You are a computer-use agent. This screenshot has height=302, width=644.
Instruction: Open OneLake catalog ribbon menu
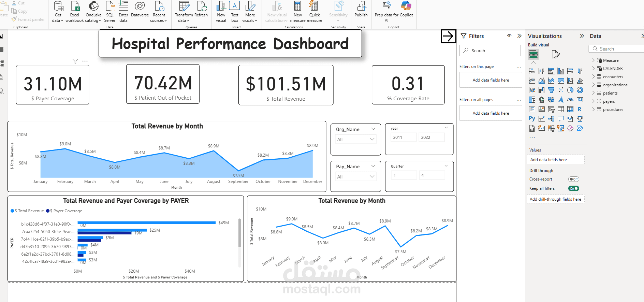[x=93, y=12]
